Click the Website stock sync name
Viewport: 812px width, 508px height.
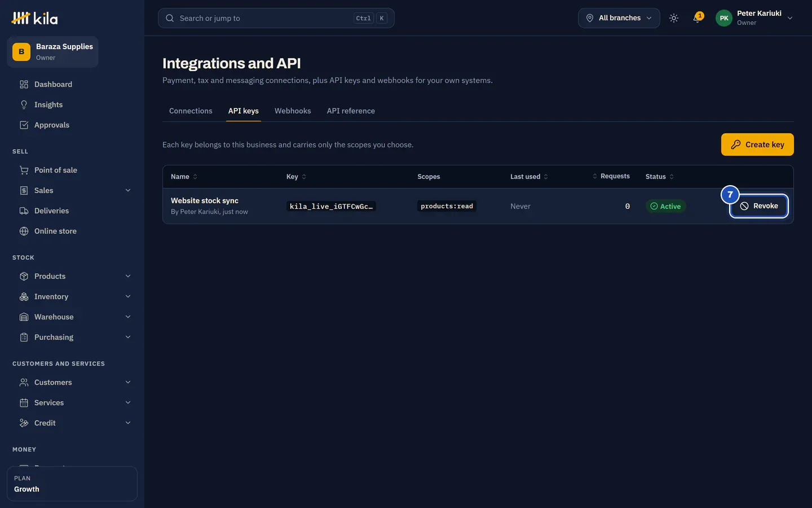tap(205, 200)
